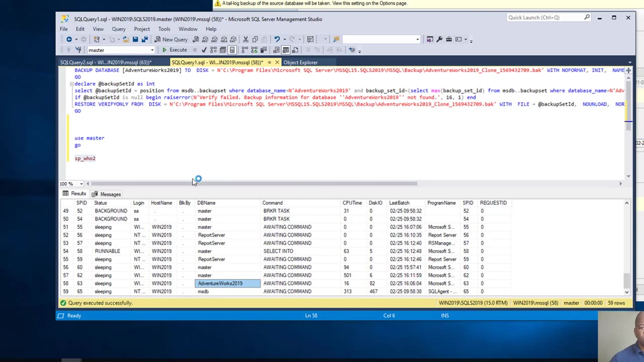Open the Toolbox icon
The height and width of the screenshot is (362, 644).
[449, 39]
